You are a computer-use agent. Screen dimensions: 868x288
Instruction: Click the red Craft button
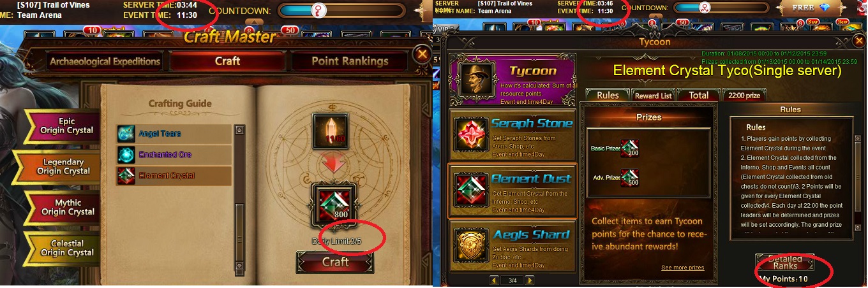click(336, 262)
